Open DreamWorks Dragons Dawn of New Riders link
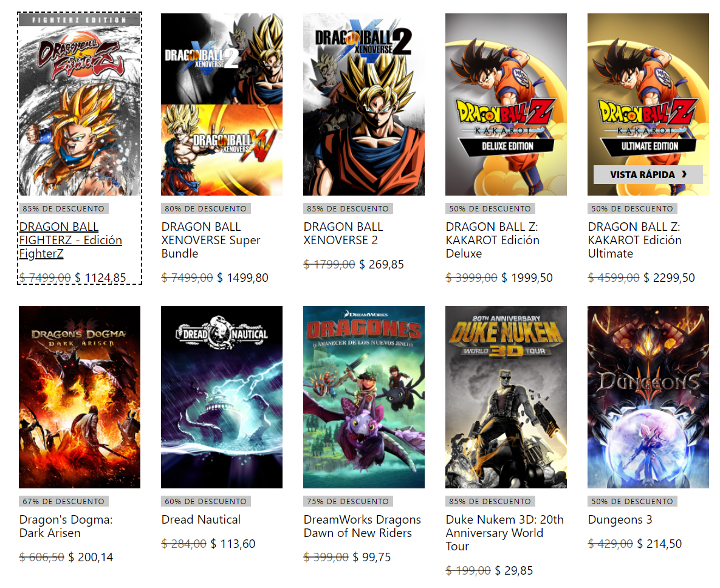 pos(362,526)
